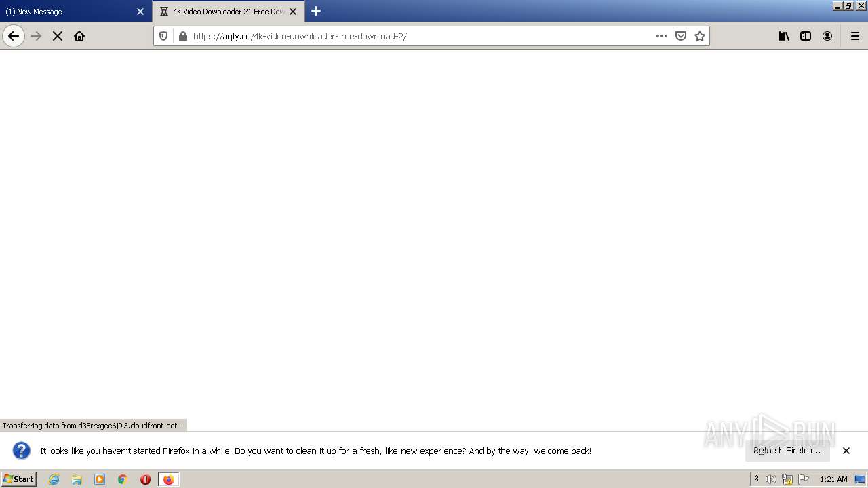
Task: Open Windows Explorer folder in taskbar
Action: pyautogui.click(x=77, y=479)
